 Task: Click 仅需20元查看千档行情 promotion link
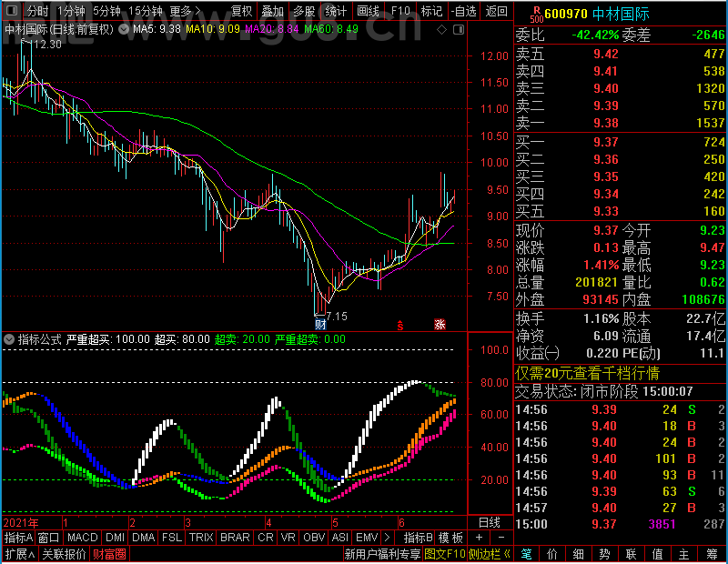click(587, 373)
